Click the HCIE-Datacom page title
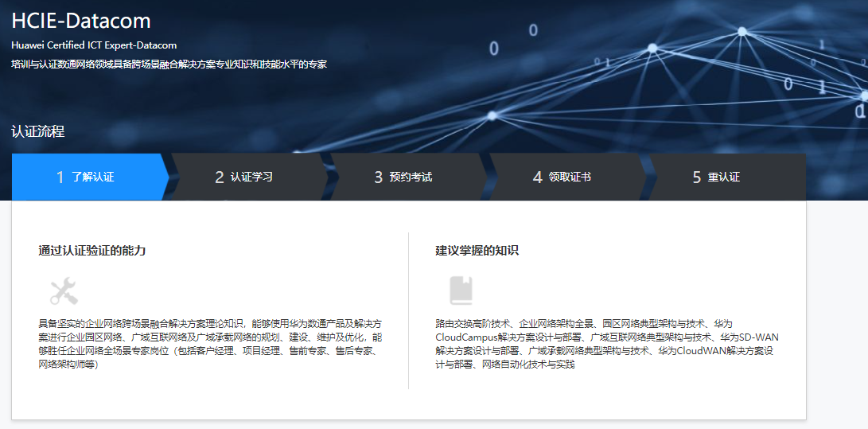 click(81, 21)
